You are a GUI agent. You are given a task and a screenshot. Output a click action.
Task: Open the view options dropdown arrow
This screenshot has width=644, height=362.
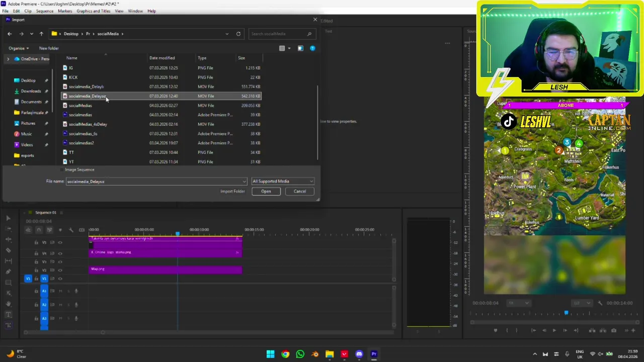(x=289, y=48)
